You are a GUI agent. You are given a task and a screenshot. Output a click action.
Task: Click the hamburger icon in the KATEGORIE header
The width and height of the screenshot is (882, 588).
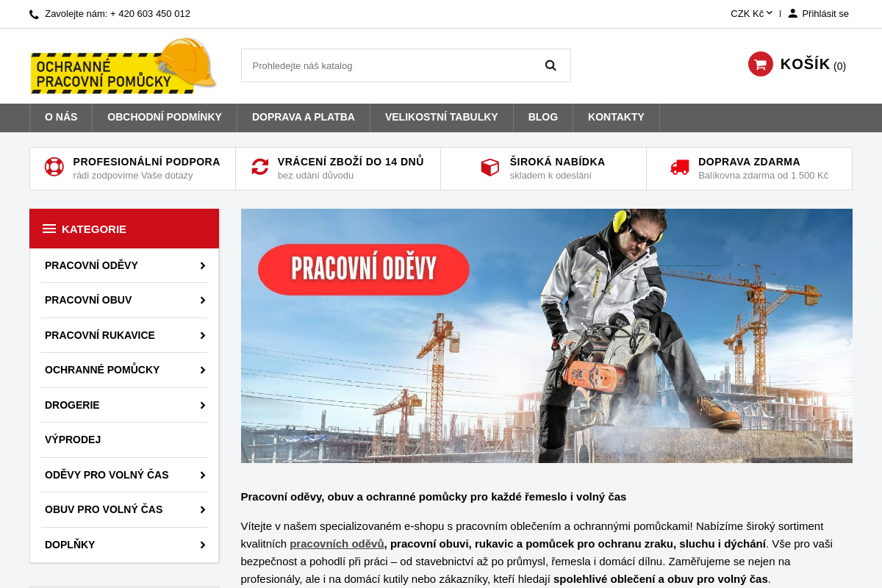point(49,229)
